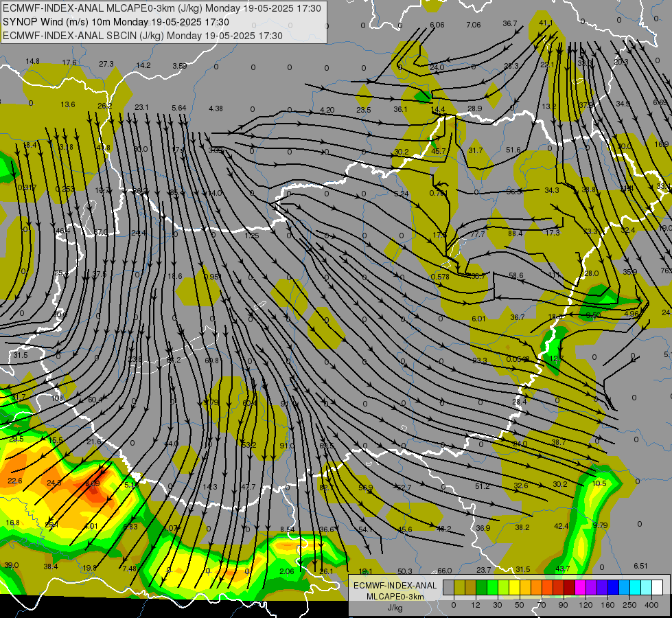Click the '0.253' value on the map
672x618 pixels.
point(65,189)
